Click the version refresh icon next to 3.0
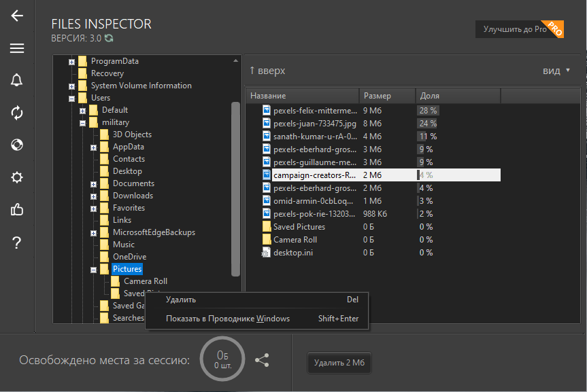The height and width of the screenshot is (392, 587). [109, 38]
